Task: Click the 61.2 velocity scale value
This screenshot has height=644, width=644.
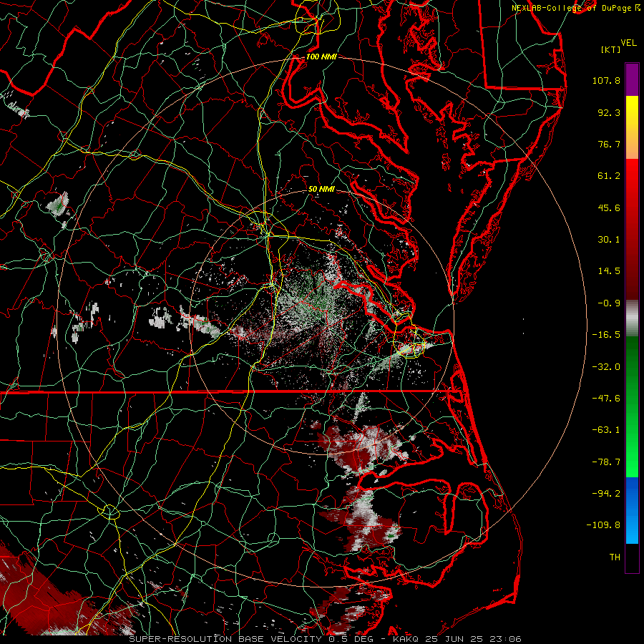Action: (609, 176)
